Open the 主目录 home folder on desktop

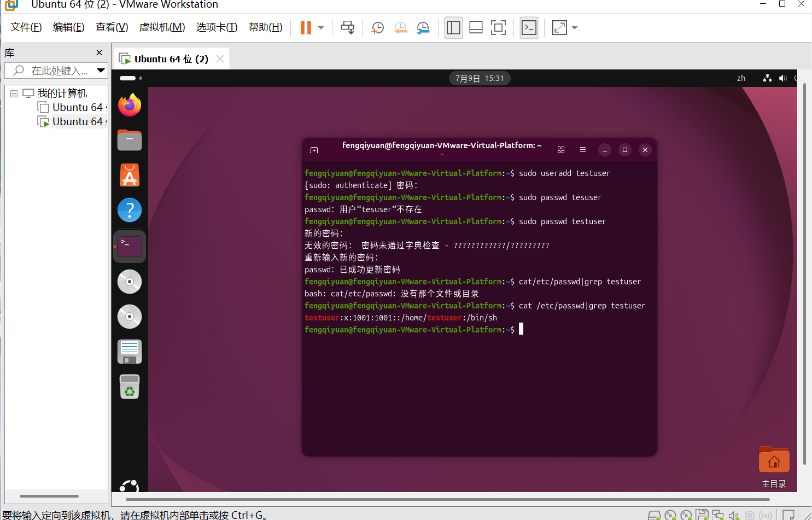pos(774,466)
